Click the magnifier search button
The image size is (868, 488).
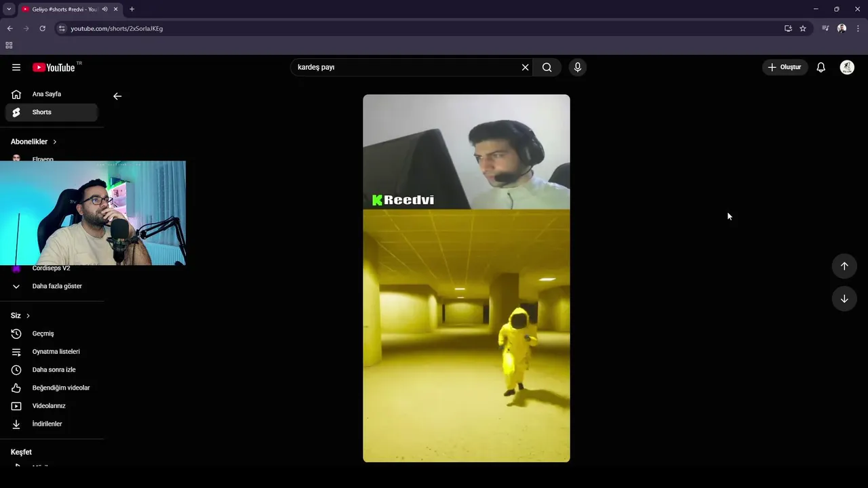pyautogui.click(x=547, y=67)
